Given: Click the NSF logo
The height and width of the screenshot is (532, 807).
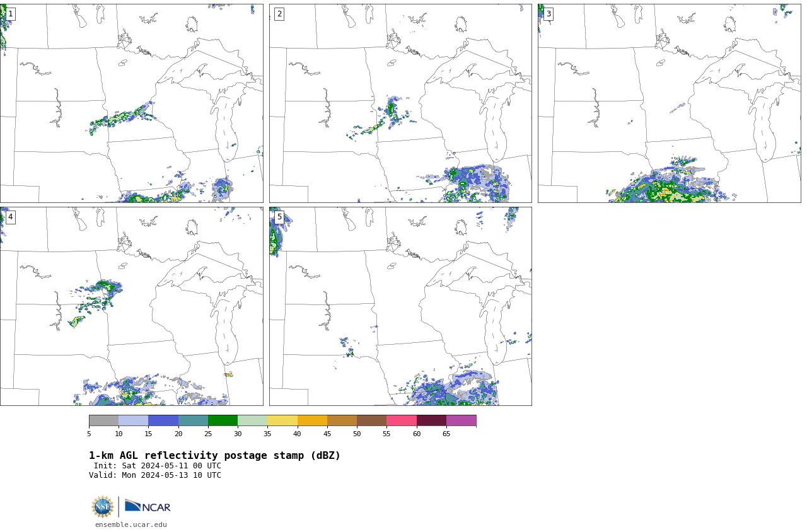Looking at the screenshot, I should [103, 507].
